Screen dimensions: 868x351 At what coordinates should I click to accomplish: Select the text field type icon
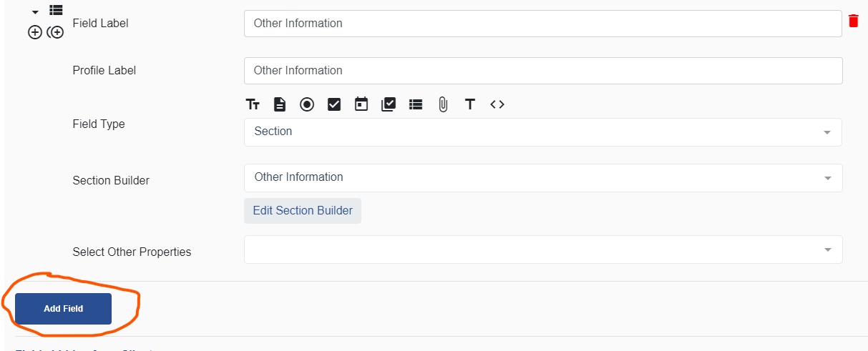[253, 104]
